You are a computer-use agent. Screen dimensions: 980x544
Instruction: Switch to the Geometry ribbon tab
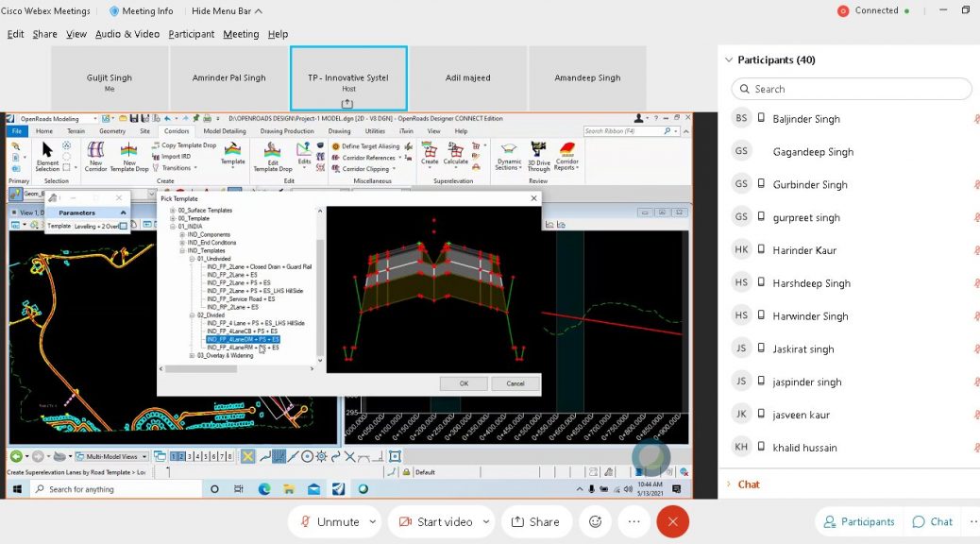112,131
